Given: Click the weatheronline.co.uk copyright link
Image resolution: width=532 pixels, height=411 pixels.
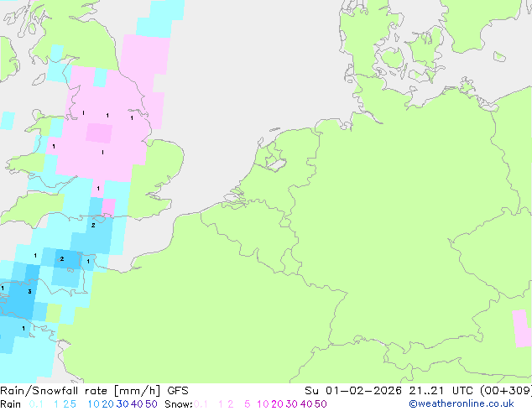Looking at the screenshot, I should pos(462,403).
